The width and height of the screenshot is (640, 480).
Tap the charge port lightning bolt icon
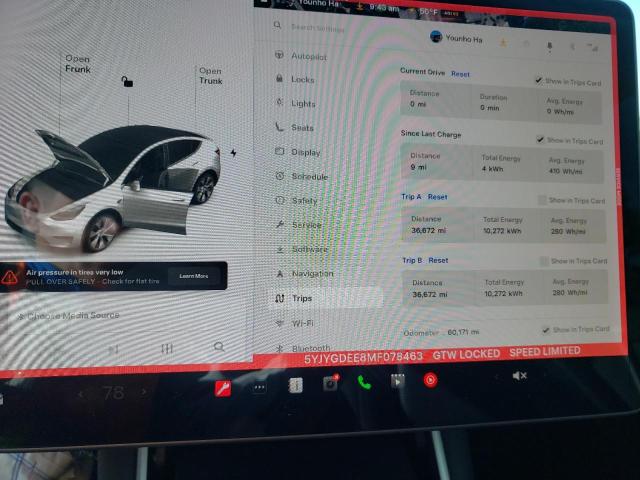[233, 153]
